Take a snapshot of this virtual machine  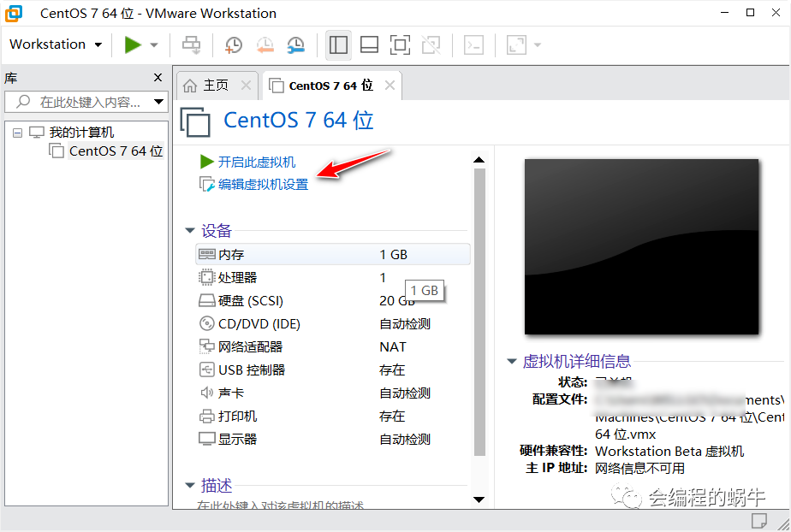(x=233, y=44)
